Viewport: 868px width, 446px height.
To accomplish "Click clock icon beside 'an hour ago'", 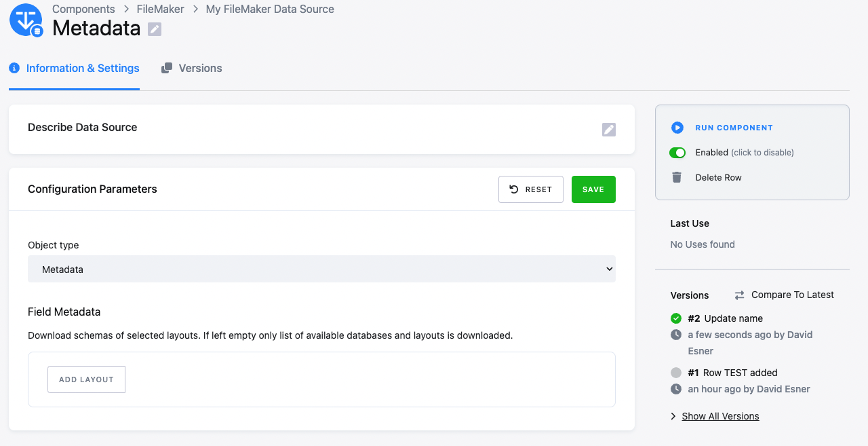I will tap(676, 389).
